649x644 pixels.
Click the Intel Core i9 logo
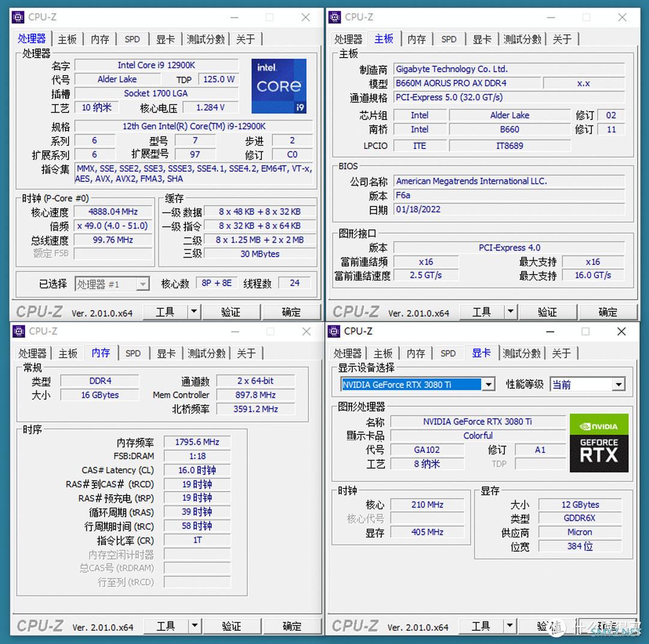pos(279,86)
